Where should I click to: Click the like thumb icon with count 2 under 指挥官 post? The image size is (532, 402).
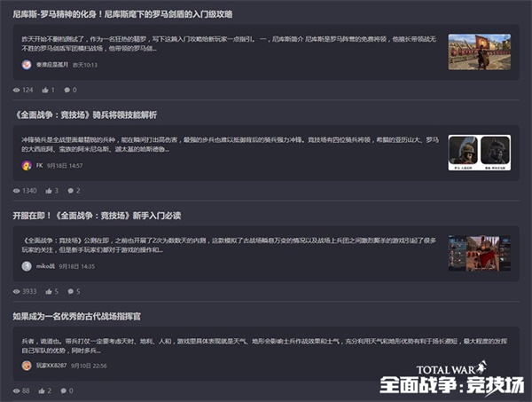point(42,390)
